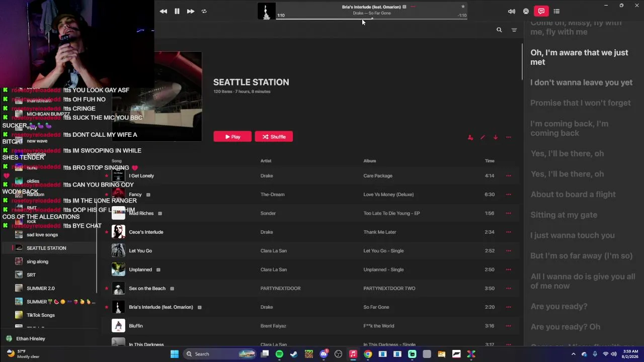Screen dimensions: 644x362
Task: Open artist Clara La San on the Unplanned row
Action: tap(274, 269)
